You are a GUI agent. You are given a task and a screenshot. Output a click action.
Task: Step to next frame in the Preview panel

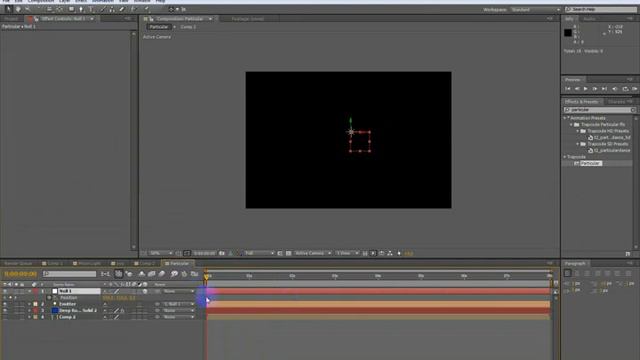tap(595, 89)
